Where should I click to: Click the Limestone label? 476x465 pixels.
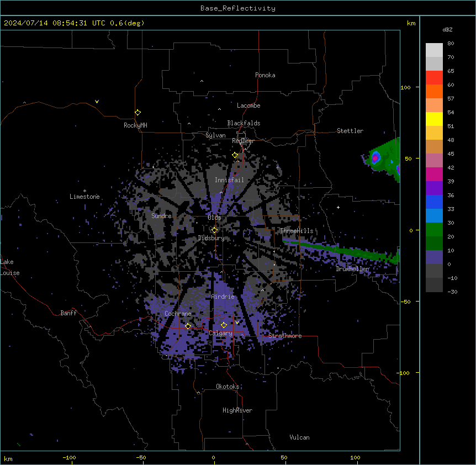coord(84,197)
